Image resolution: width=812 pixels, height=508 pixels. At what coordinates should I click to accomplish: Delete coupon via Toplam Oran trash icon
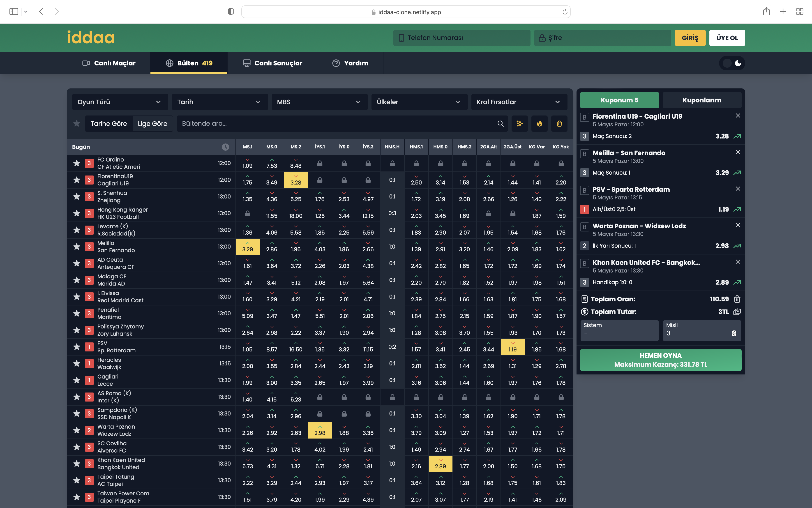pyautogui.click(x=737, y=299)
